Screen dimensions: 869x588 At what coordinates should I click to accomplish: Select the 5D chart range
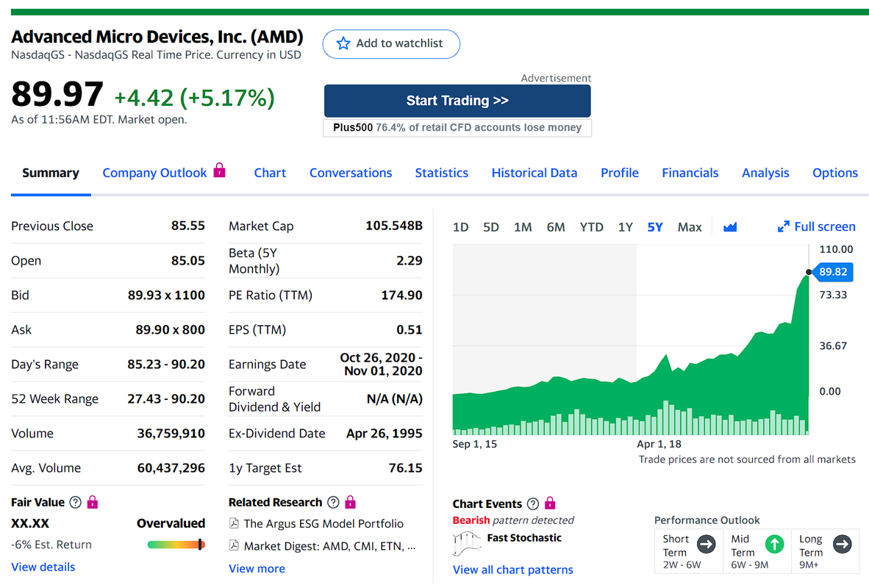(x=491, y=227)
